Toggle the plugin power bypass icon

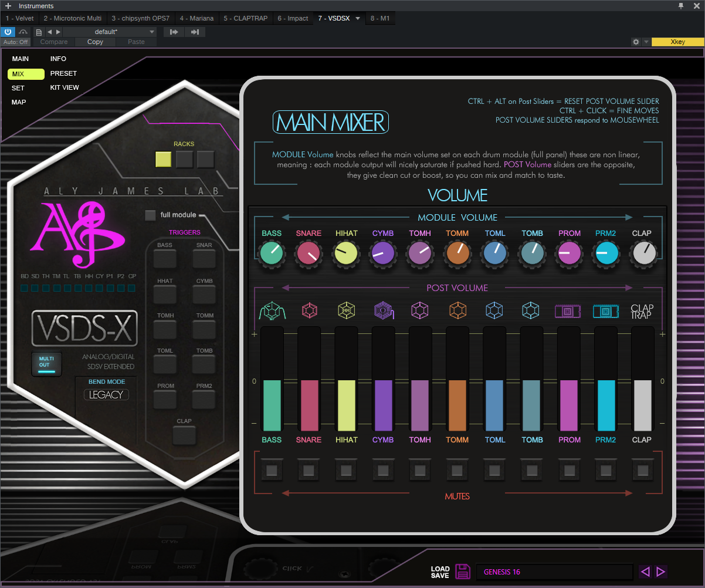point(8,32)
